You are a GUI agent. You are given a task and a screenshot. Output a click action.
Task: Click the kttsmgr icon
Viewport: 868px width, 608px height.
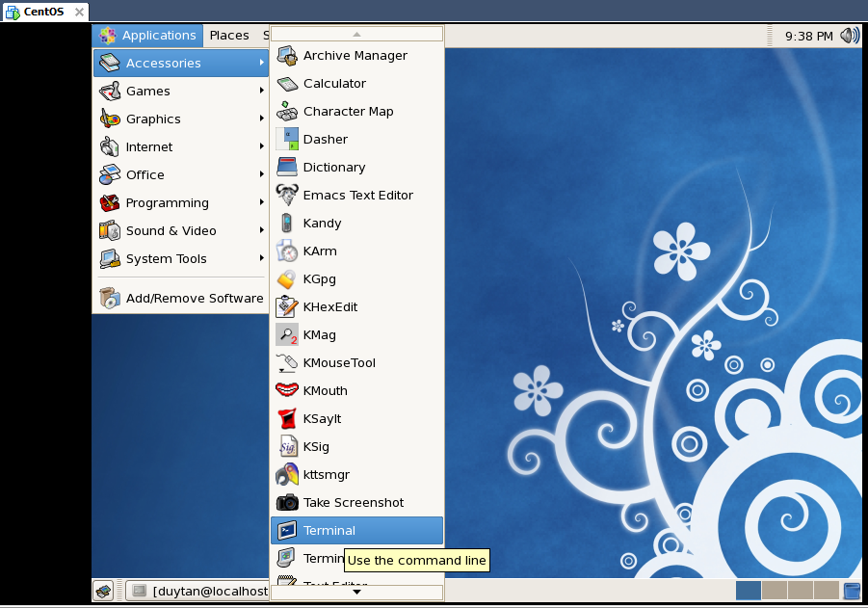click(x=287, y=475)
